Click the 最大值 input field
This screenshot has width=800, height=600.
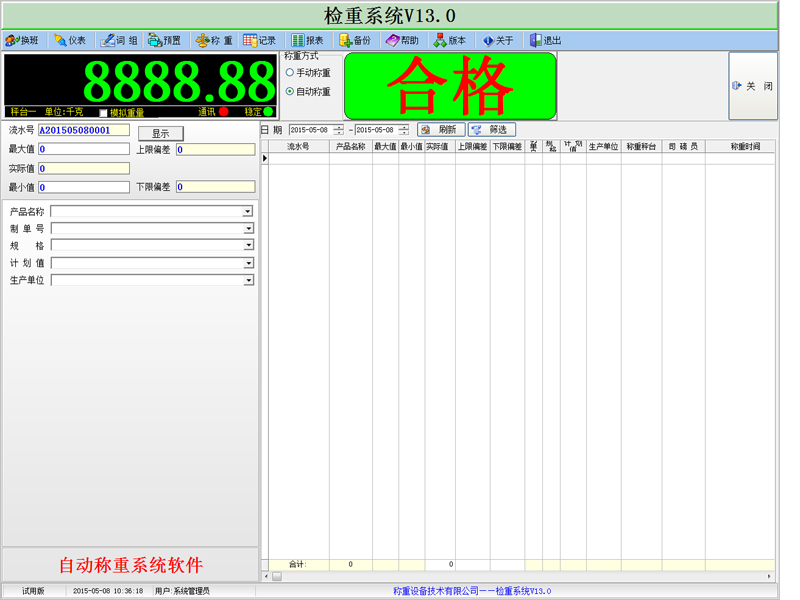[84, 149]
